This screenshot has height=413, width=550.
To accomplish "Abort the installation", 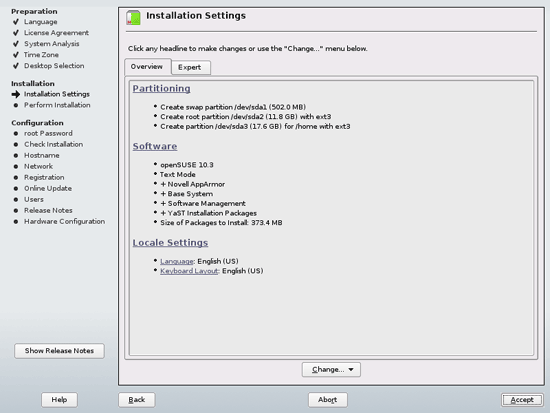I will point(328,400).
